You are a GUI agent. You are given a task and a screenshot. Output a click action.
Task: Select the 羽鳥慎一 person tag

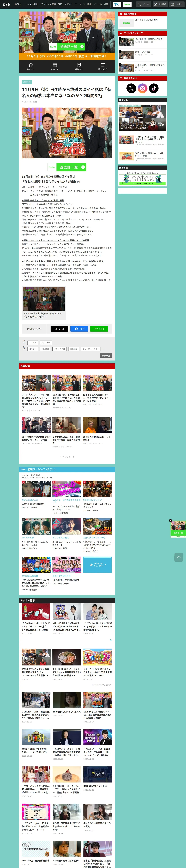point(32,349)
